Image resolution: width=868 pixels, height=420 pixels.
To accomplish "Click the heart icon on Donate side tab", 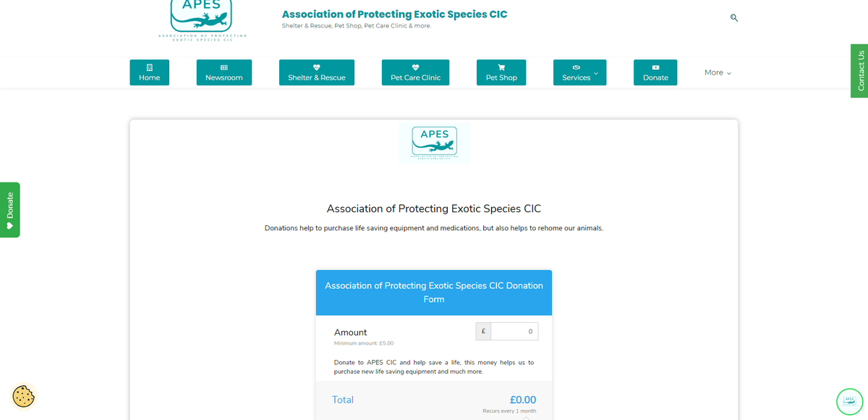I will 10,225.
